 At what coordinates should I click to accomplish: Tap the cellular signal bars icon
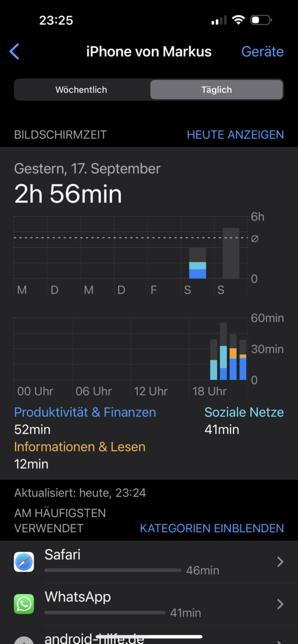point(219,20)
